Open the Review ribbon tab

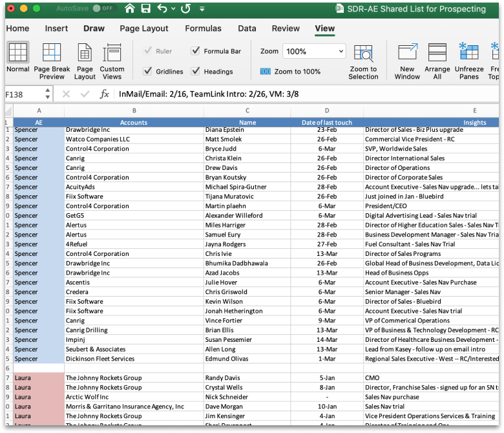(286, 28)
